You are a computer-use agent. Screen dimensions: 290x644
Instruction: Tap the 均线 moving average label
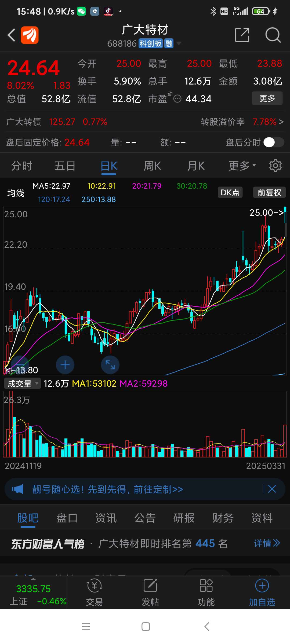[x=16, y=193]
